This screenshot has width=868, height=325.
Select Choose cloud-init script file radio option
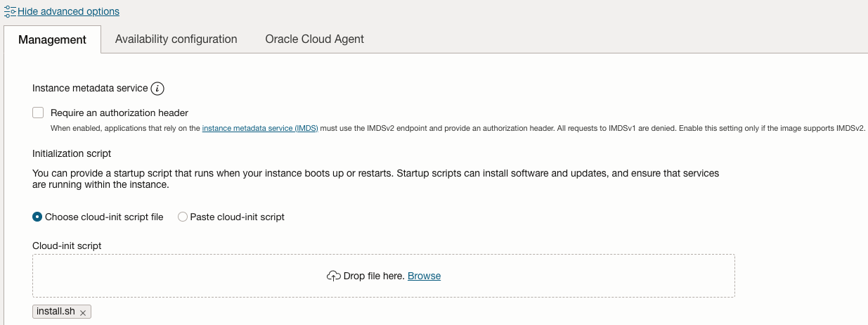[37, 217]
